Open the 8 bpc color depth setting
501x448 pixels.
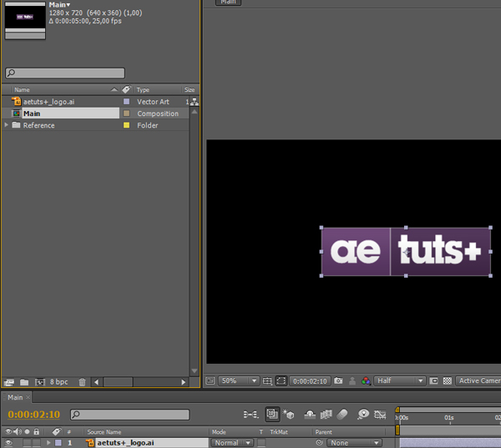58,382
